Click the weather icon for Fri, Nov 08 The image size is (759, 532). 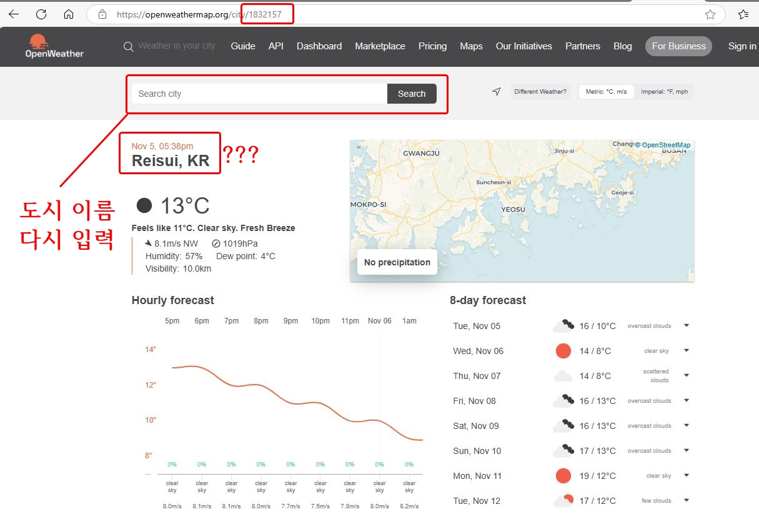pyautogui.click(x=563, y=400)
